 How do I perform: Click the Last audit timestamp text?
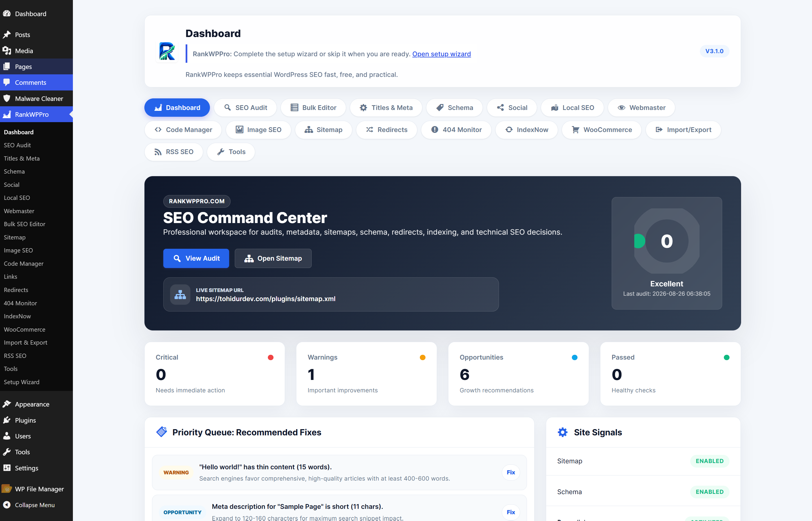[x=667, y=294]
